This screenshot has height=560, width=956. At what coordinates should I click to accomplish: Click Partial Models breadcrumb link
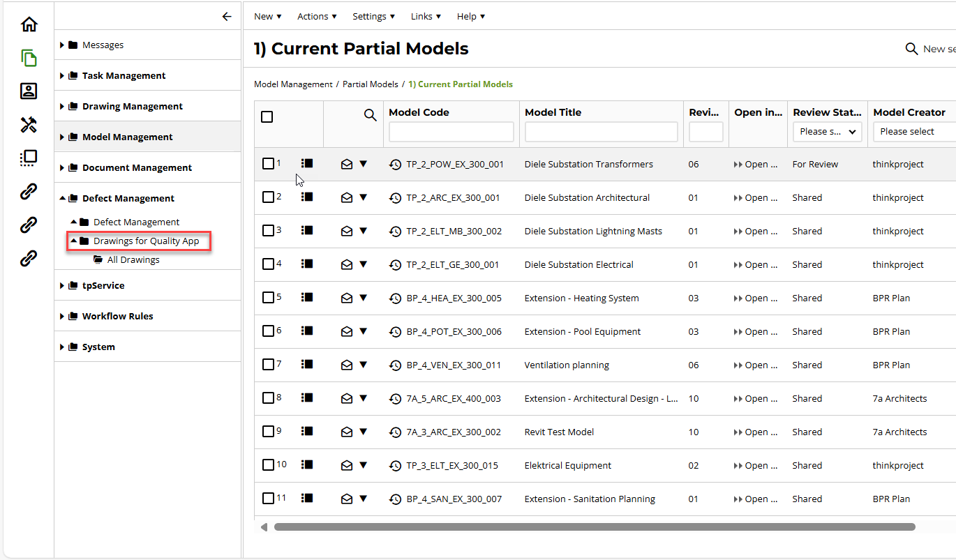pos(370,84)
